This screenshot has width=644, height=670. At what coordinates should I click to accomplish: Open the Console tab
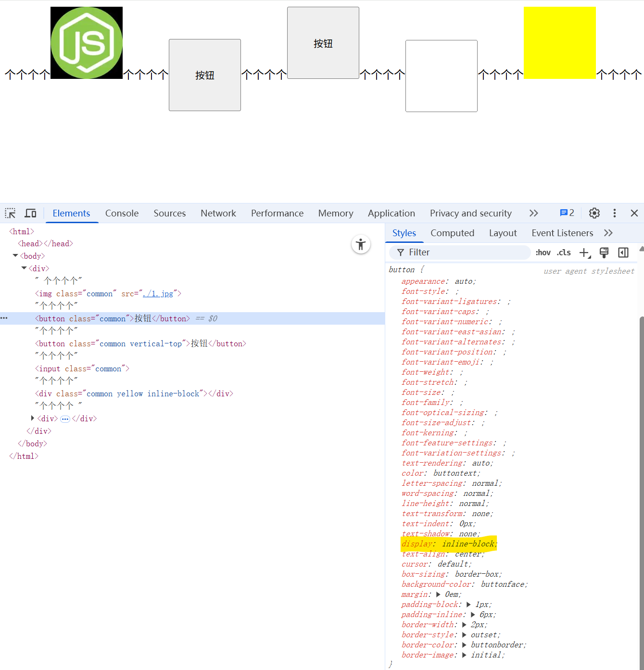click(122, 213)
